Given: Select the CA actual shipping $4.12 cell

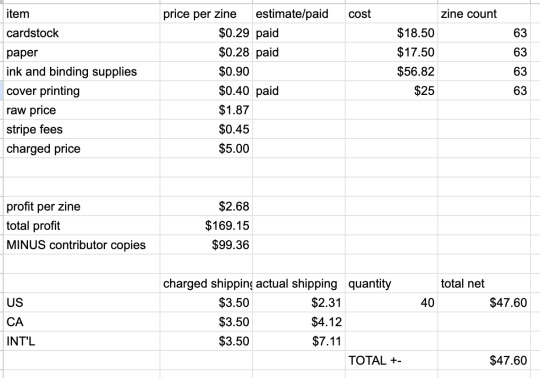Looking at the screenshot, I should [299, 322].
